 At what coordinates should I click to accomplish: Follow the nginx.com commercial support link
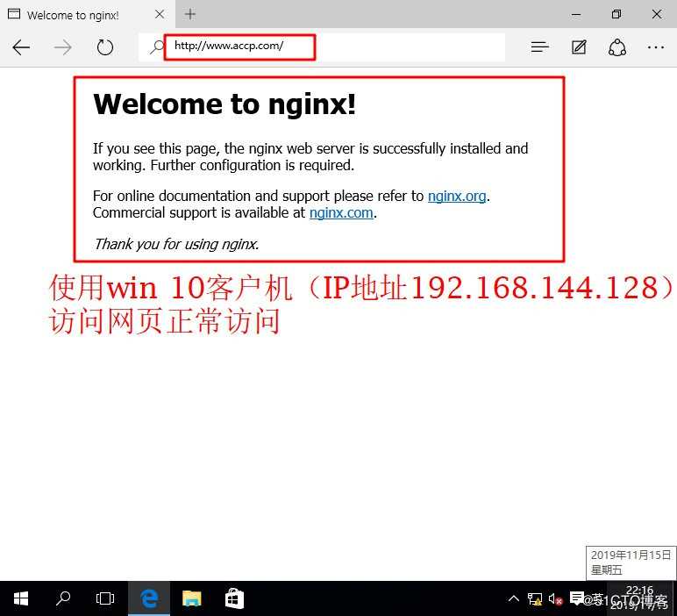[341, 213]
